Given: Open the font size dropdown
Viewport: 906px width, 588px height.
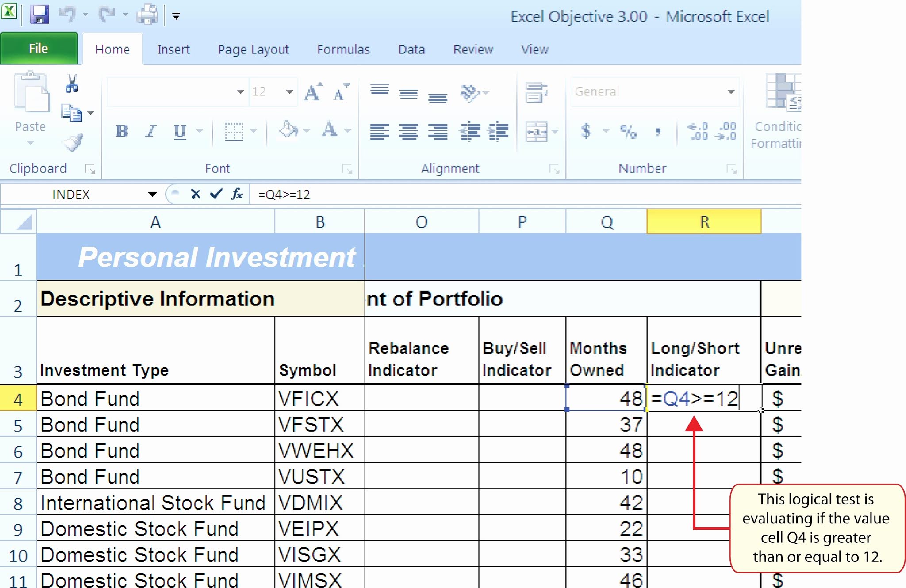Looking at the screenshot, I should [289, 92].
